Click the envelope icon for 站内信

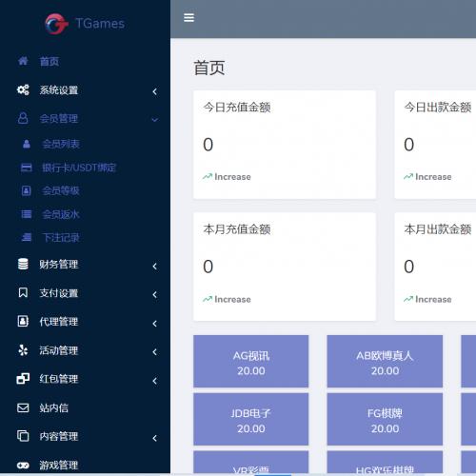[23, 407]
